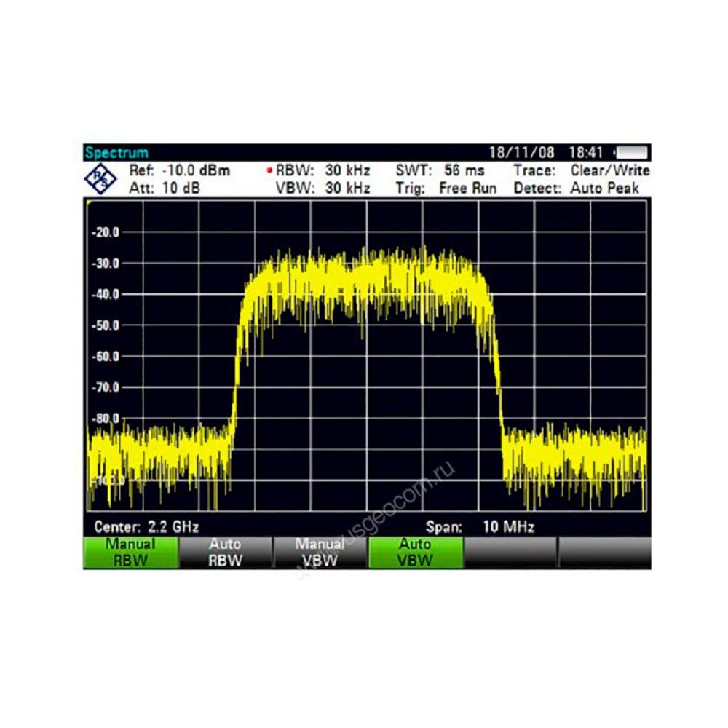This screenshot has width=728, height=728.
Task: Enable the Manual RBW softkey
Action: pyautogui.click(x=130, y=553)
